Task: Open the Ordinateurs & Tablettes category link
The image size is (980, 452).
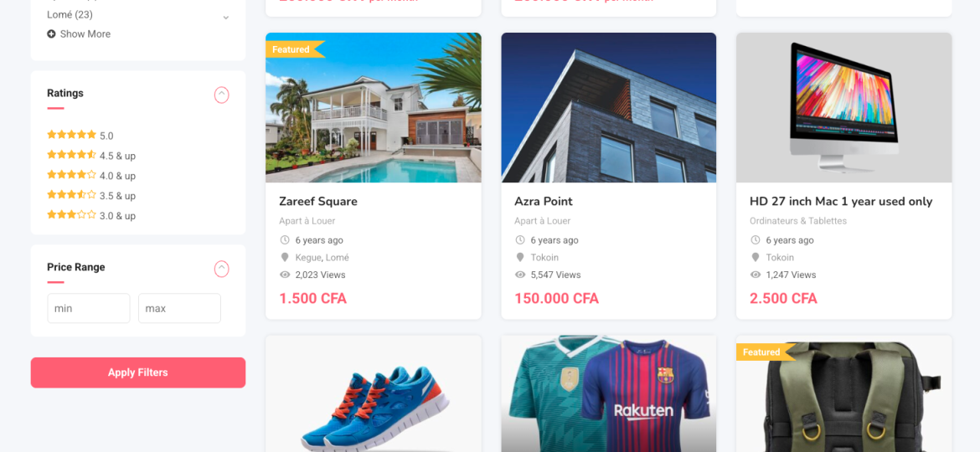Action: pyautogui.click(x=798, y=221)
